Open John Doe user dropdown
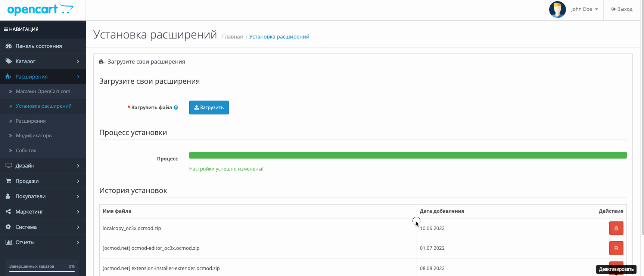 tap(584, 9)
